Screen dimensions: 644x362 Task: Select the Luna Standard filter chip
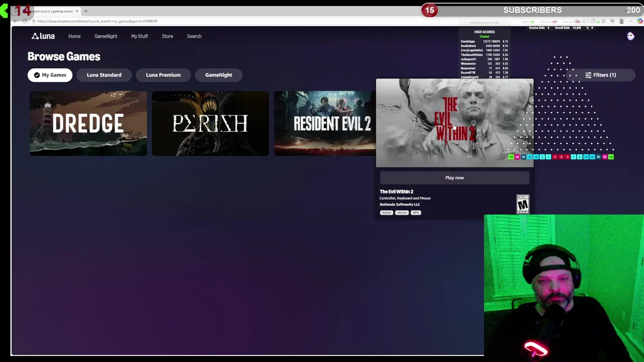(x=104, y=75)
